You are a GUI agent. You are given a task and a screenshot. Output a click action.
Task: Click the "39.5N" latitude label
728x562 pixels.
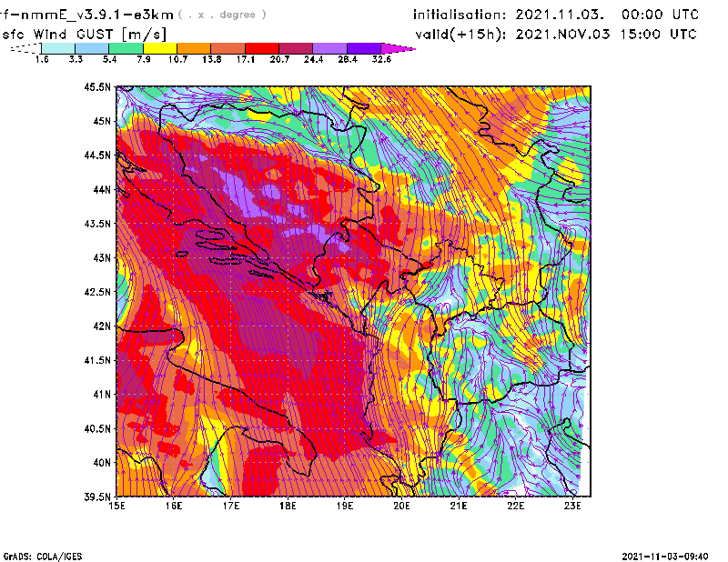click(97, 497)
